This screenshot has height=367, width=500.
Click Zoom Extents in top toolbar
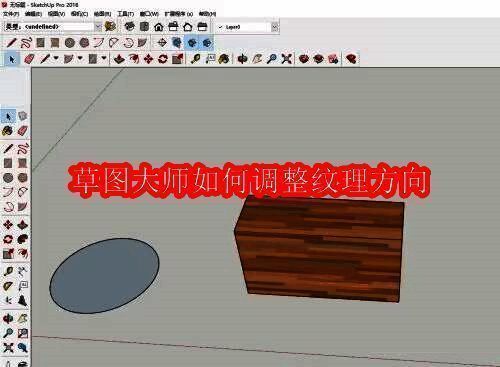286,59
